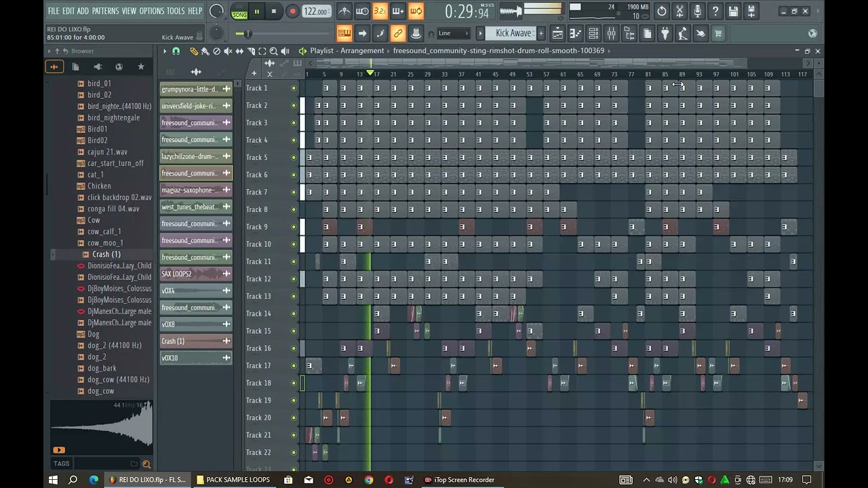Open PACK SAMPLE LOOPS folder in taskbar
The height and width of the screenshot is (488, 868).
click(x=233, y=480)
